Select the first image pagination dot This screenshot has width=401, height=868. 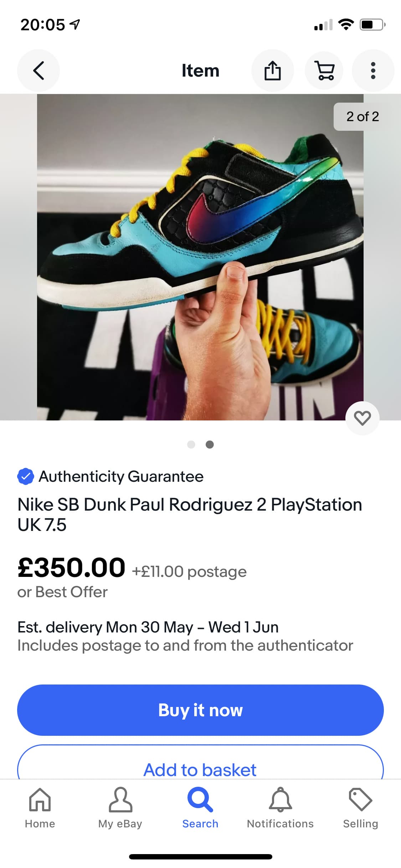coord(191,444)
